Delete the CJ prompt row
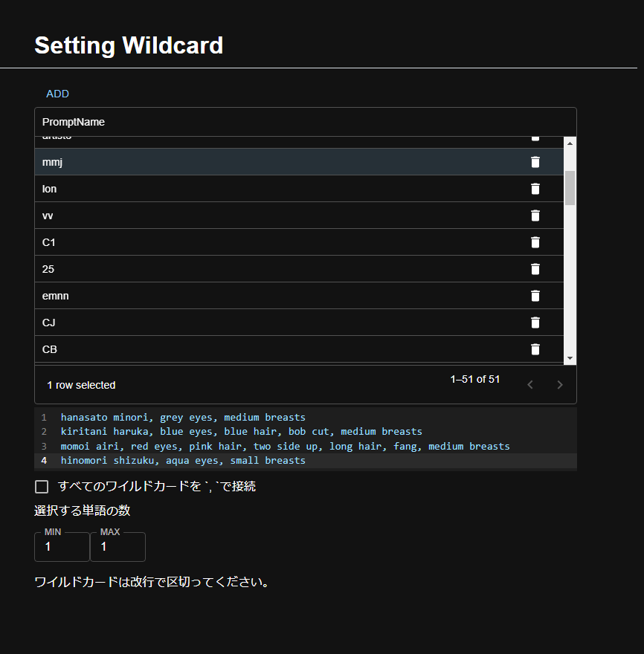 click(535, 323)
